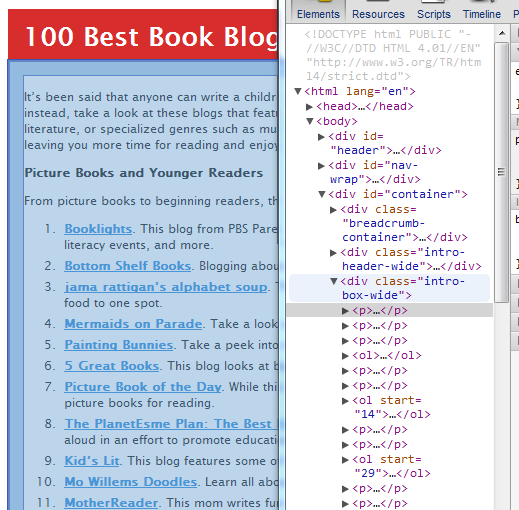
Task: Open the Painting Bunnies link
Action: (119, 345)
